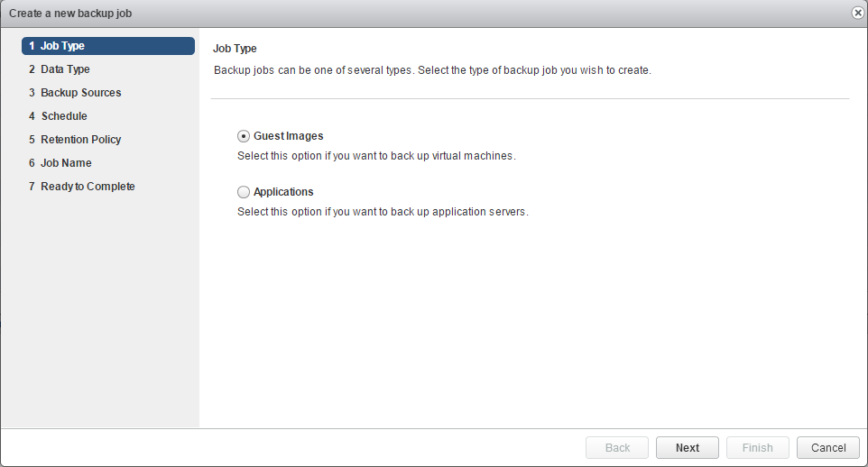Go to step 1 Job Type
The height and width of the screenshot is (467, 868).
coord(108,46)
